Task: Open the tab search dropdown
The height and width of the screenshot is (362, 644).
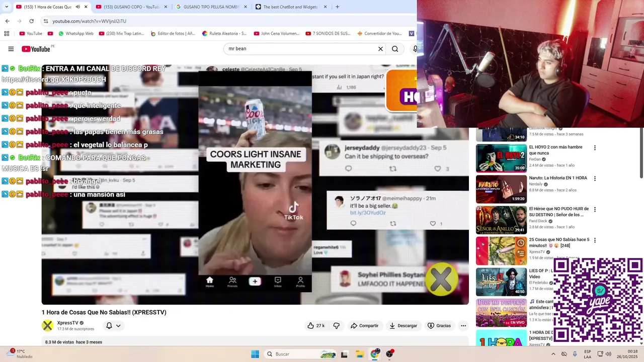Action: 6,7
